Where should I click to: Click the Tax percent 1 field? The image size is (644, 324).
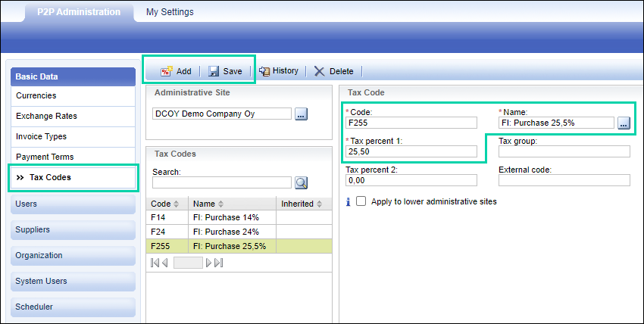point(411,152)
